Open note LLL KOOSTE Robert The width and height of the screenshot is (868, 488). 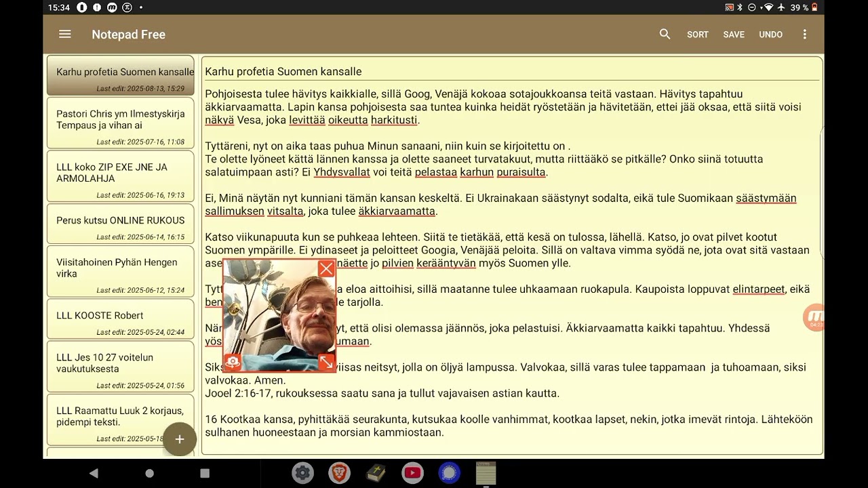point(121,319)
